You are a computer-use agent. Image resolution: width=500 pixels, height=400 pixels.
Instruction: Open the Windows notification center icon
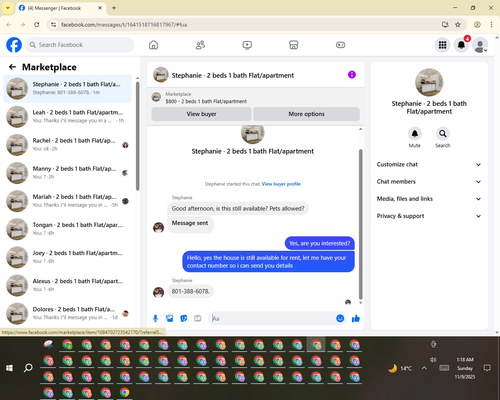pyautogui.click(x=487, y=368)
